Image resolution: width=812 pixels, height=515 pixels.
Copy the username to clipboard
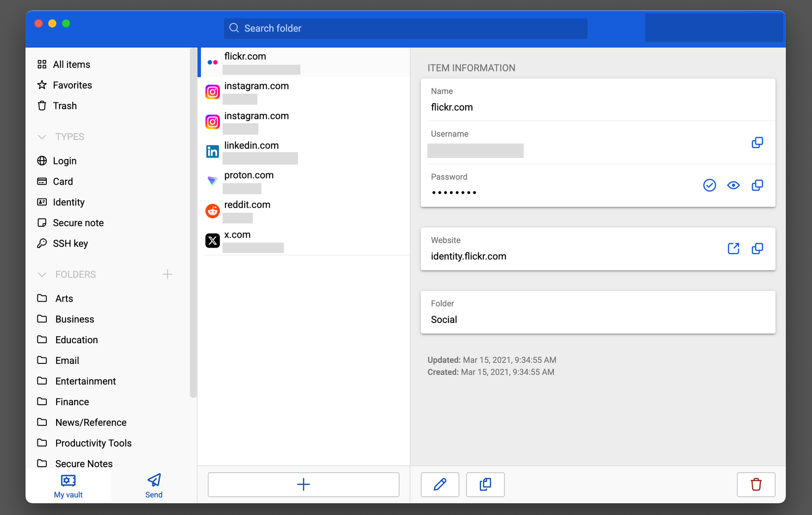click(x=757, y=142)
